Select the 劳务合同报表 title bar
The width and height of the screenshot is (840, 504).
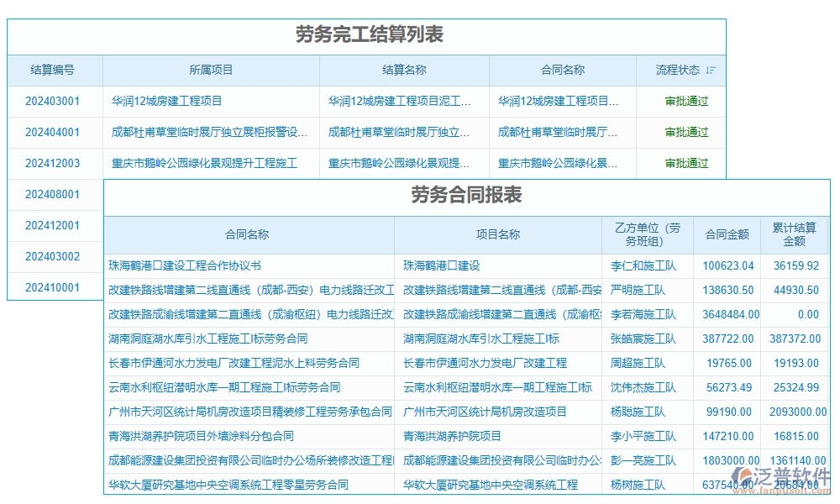tap(467, 197)
